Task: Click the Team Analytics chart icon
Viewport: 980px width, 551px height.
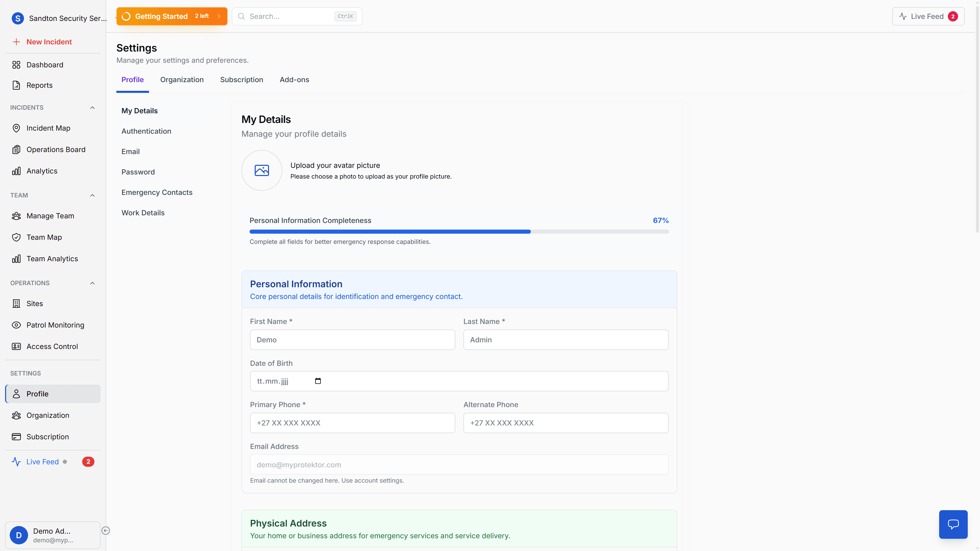Action: tap(16, 259)
